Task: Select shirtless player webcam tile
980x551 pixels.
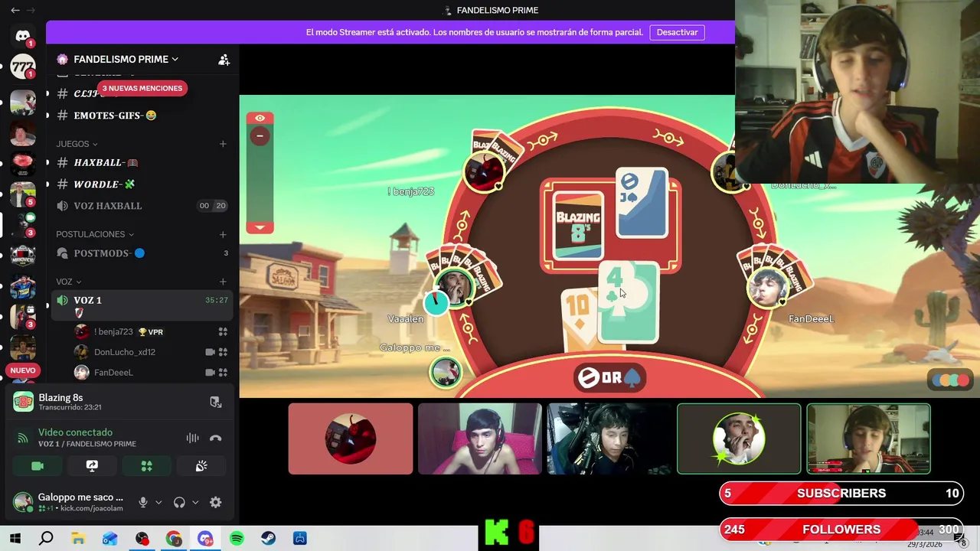Action: (x=480, y=439)
